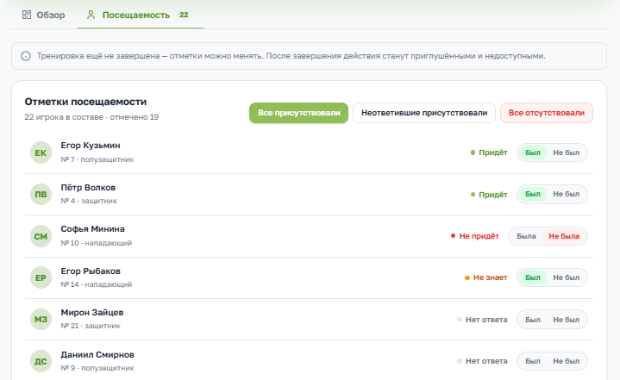The image size is (620, 380).
Task: Click the МЗ avatar of Мирон Зайцев
Action: click(x=41, y=320)
